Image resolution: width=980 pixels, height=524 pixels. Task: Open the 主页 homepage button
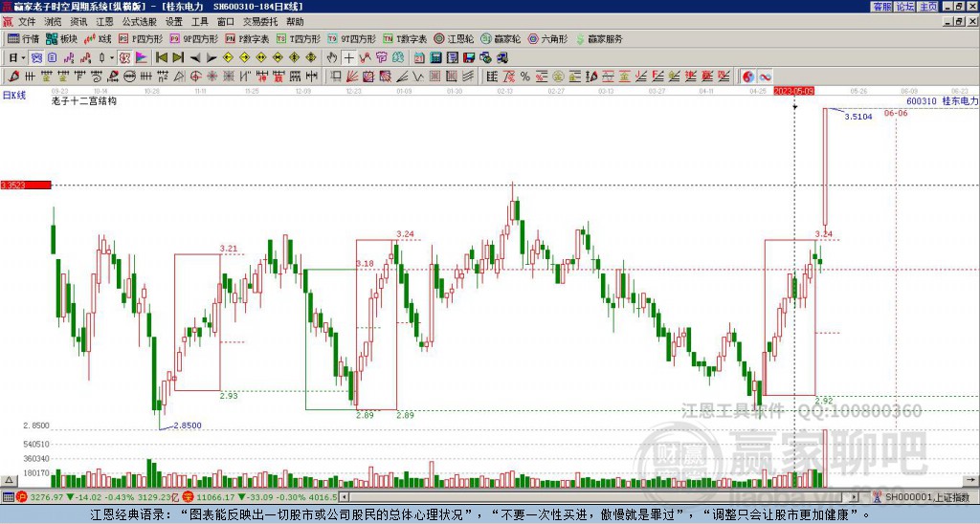(927, 7)
